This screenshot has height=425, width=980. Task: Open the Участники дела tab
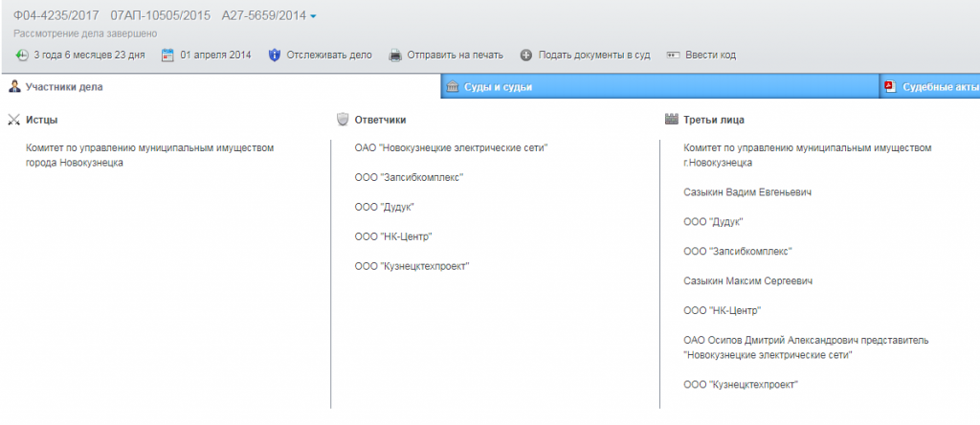point(220,87)
